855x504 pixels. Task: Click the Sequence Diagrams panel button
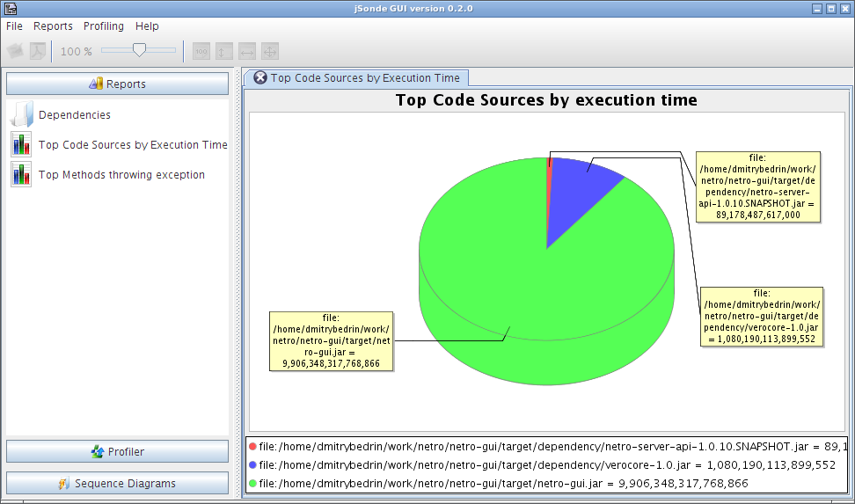click(x=117, y=483)
